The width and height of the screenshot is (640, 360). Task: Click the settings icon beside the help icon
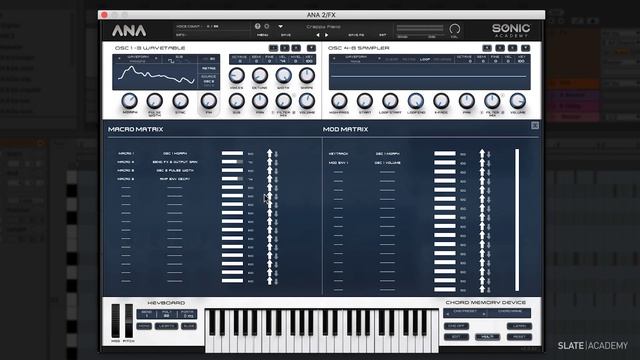click(267, 26)
